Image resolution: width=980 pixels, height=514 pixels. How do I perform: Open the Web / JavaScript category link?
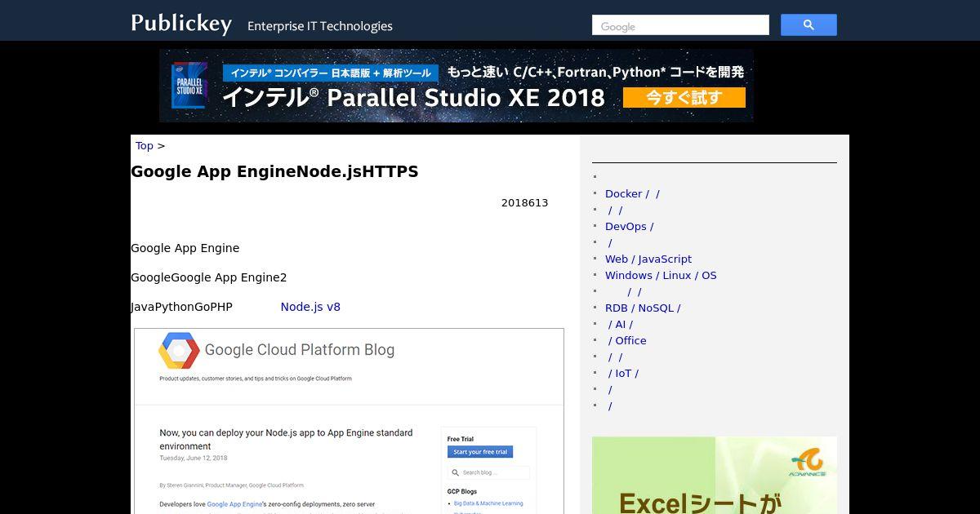(648, 259)
